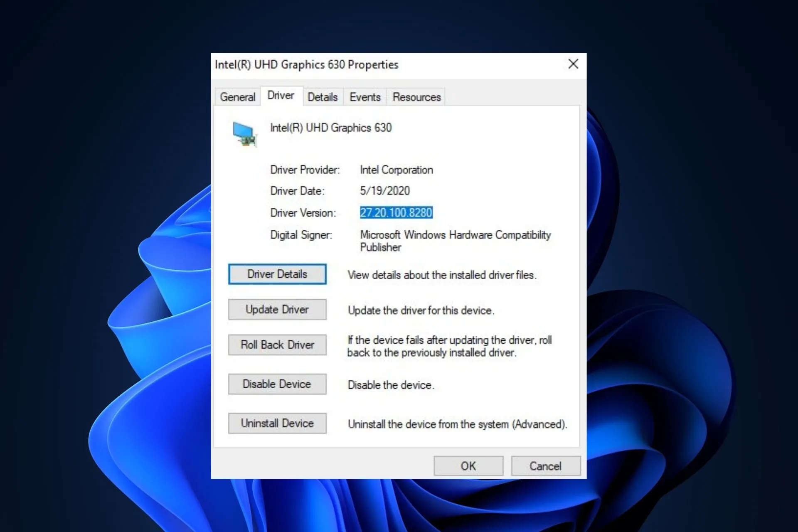Click Intel Corporation provider value
The height and width of the screenshot is (532, 798).
tap(397, 170)
